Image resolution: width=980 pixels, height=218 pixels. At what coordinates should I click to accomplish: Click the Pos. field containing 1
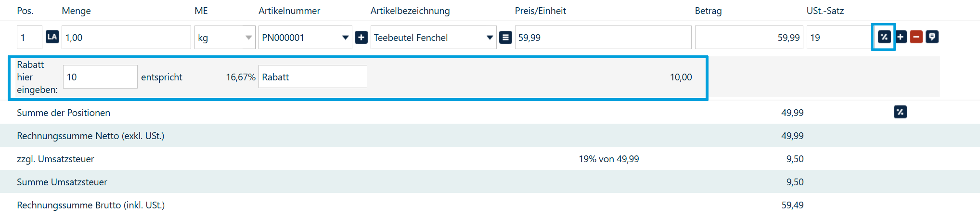[29, 38]
